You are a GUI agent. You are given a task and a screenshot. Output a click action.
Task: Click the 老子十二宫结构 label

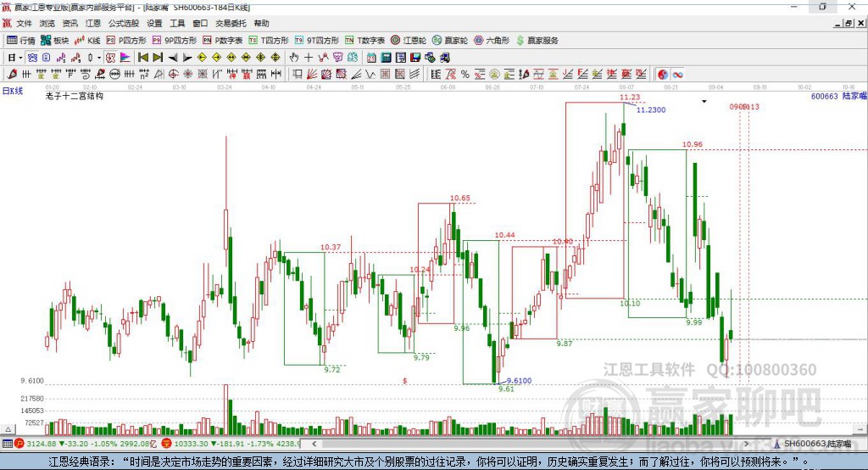(x=75, y=96)
